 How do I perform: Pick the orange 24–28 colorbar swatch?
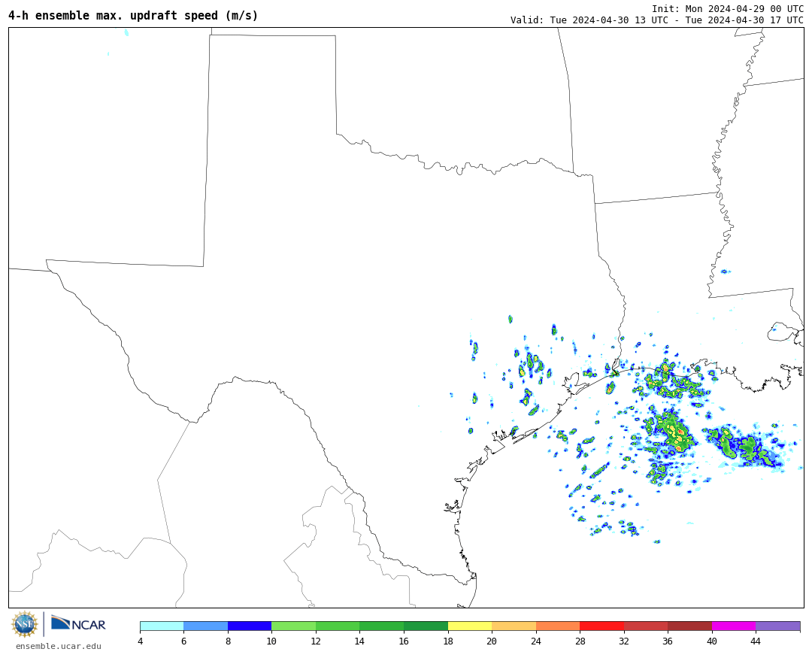pyautogui.click(x=558, y=626)
